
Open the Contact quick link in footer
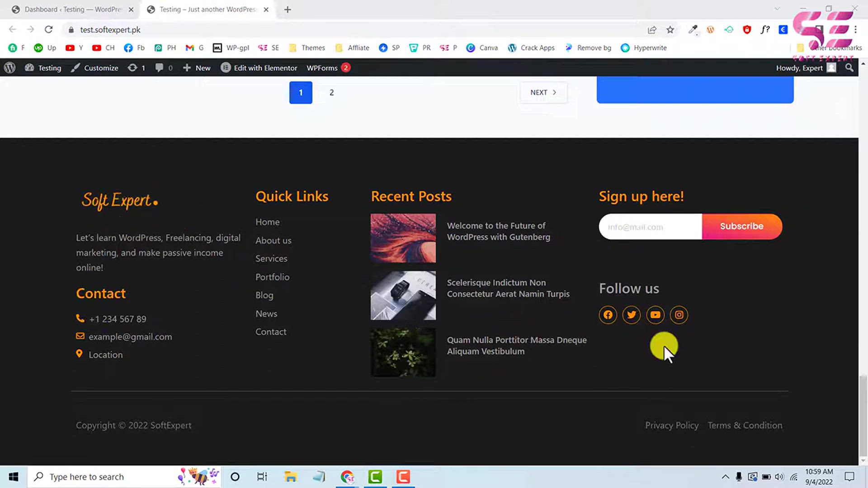pyautogui.click(x=271, y=332)
